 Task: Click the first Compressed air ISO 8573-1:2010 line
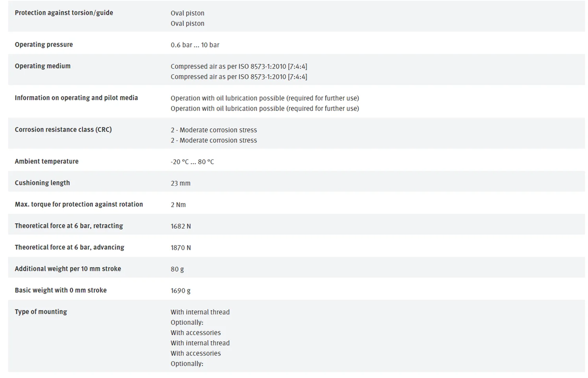click(x=239, y=66)
